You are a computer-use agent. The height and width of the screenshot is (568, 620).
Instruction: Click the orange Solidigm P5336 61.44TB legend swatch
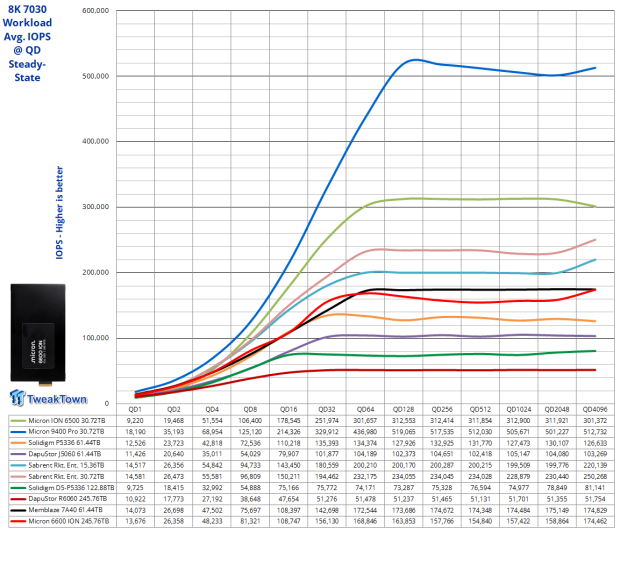pos(18,443)
